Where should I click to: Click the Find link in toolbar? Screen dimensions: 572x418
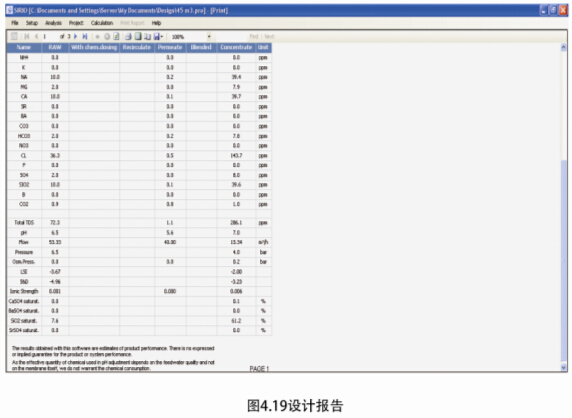point(254,36)
